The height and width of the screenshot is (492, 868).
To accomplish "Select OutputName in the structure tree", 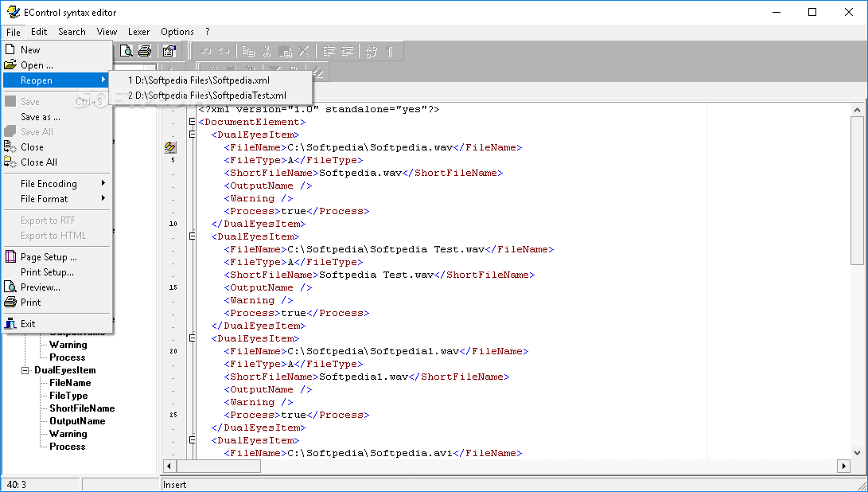I will [77, 421].
